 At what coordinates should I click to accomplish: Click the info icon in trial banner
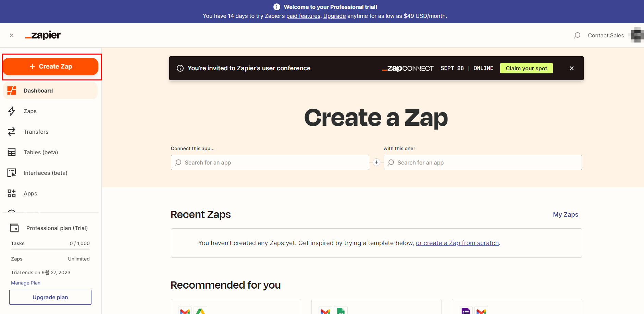tap(277, 7)
